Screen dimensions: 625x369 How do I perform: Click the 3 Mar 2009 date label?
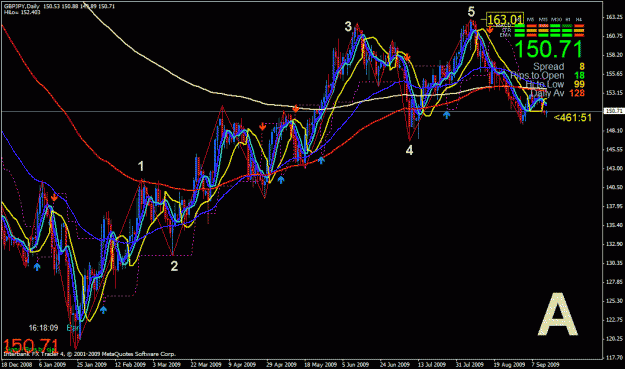(167, 364)
